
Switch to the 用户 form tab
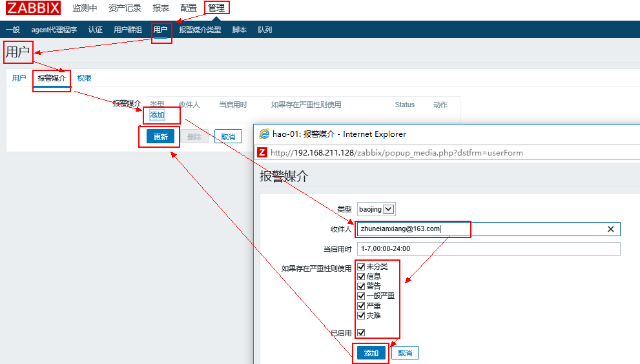tap(19, 78)
